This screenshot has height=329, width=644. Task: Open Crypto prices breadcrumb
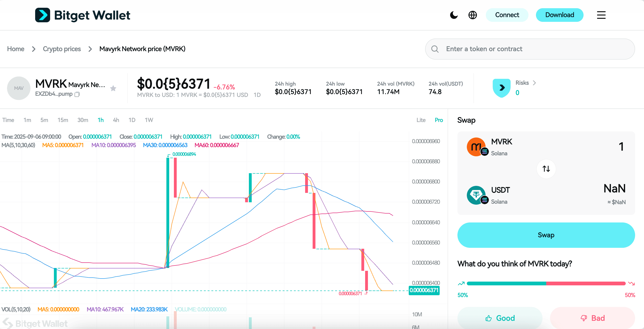[x=62, y=49]
